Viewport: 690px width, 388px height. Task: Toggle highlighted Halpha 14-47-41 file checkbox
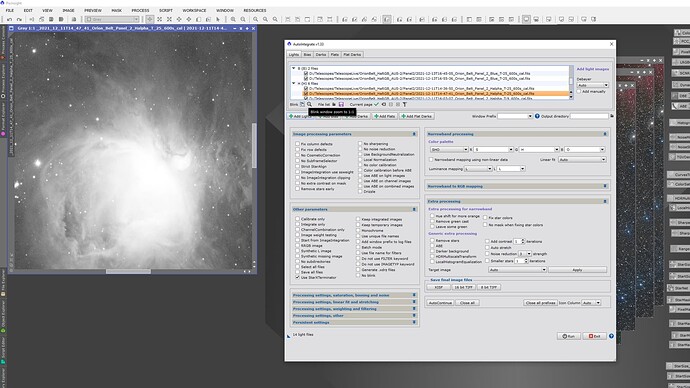pos(306,93)
